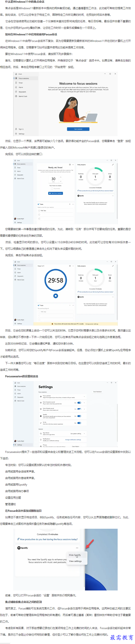This screenshot has width=135, height=644.
Task: Click compact-view icon next to 'Focus 1 of 1'
Action: pos(70,266)
